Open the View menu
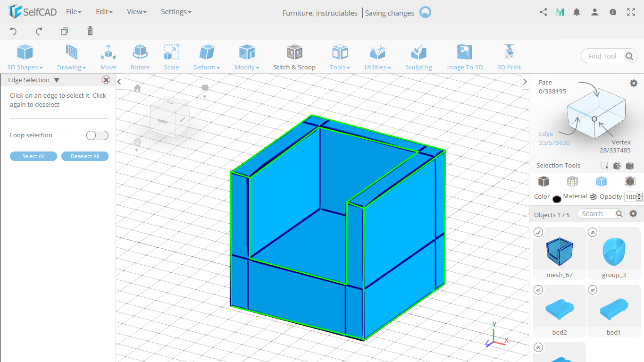Viewport: 644px width, 362px height. [x=137, y=12]
